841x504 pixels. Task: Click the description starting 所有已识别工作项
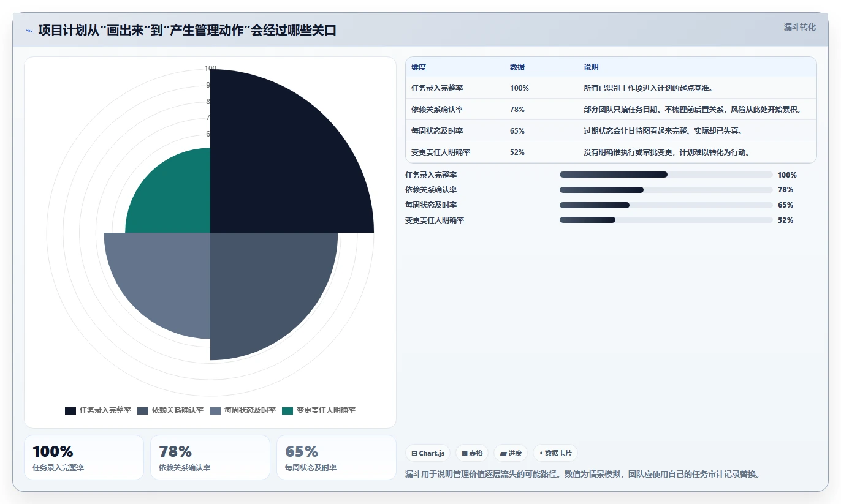[648, 88]
